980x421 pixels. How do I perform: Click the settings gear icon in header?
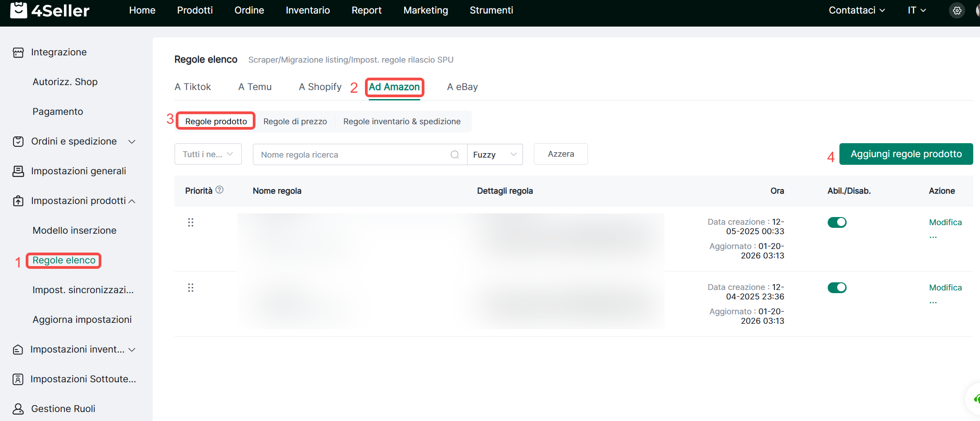click(x=957, y=10)
